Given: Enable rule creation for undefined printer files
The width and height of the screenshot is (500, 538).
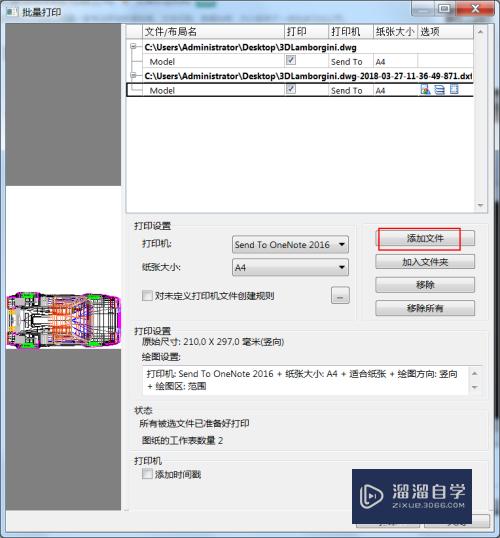Looking at the screenshot, I should pos(147,295).
